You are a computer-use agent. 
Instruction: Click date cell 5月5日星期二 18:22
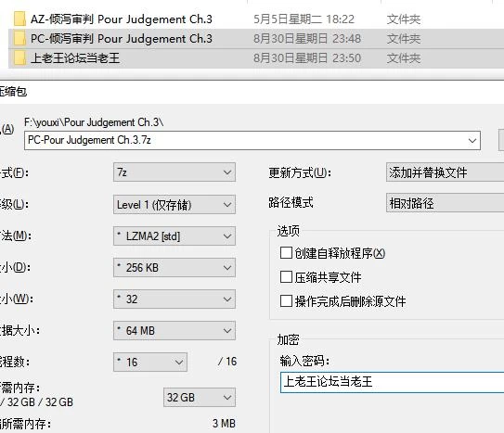[x=304, y=19]
